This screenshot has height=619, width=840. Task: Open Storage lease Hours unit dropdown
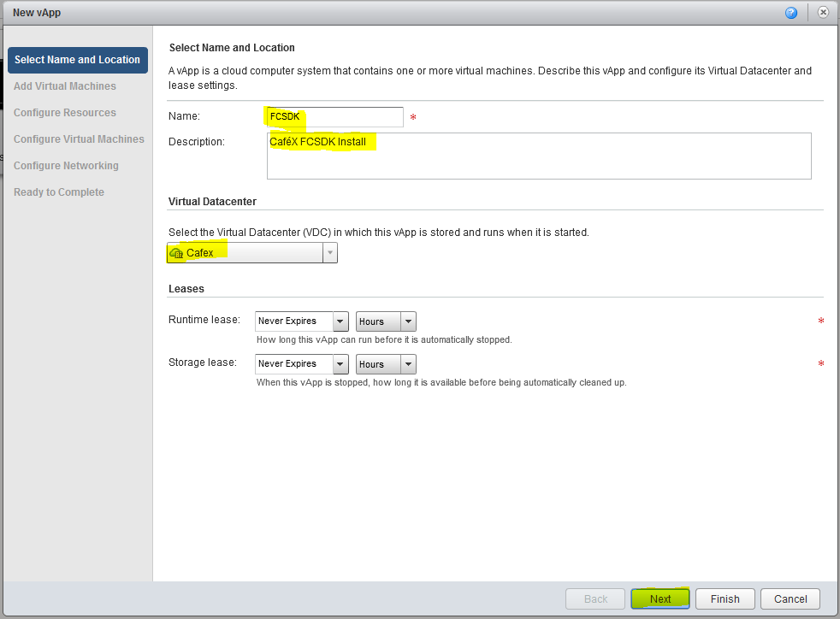386,364
